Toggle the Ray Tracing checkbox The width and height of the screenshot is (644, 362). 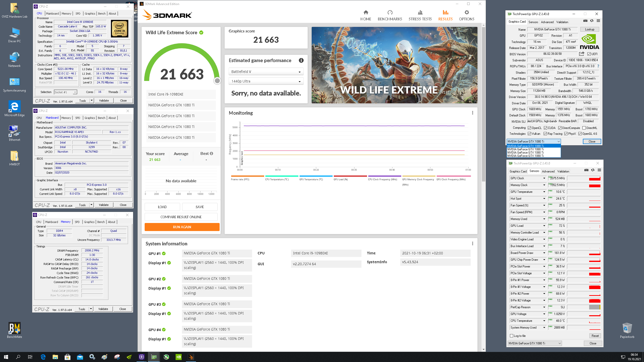pyautogui.click(x=545, y=134)
